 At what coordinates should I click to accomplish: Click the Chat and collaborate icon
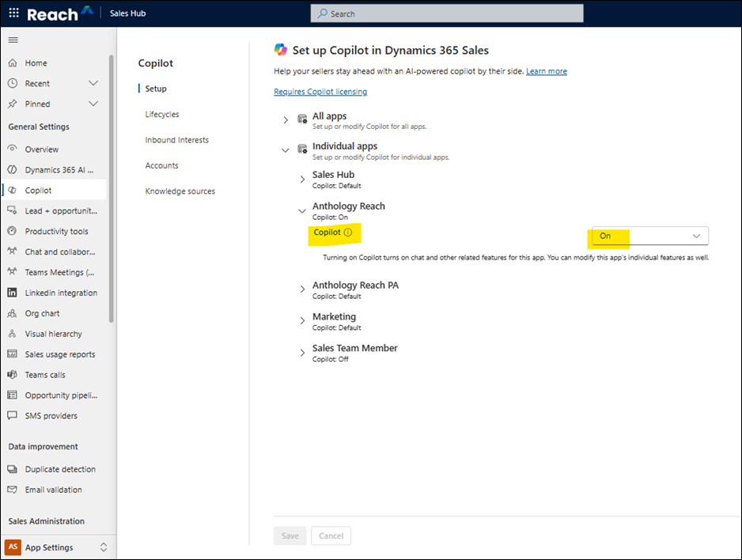pyautogui.click(x=13, y=252)
